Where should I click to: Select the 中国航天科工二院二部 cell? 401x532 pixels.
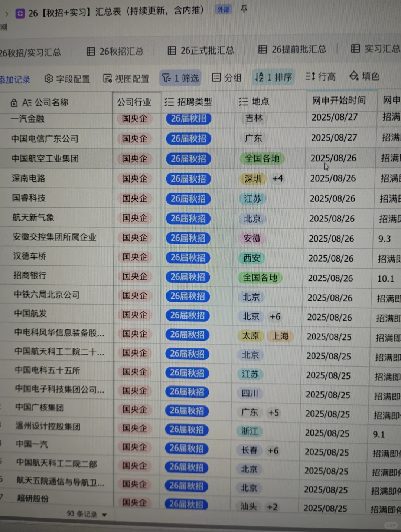56,463
